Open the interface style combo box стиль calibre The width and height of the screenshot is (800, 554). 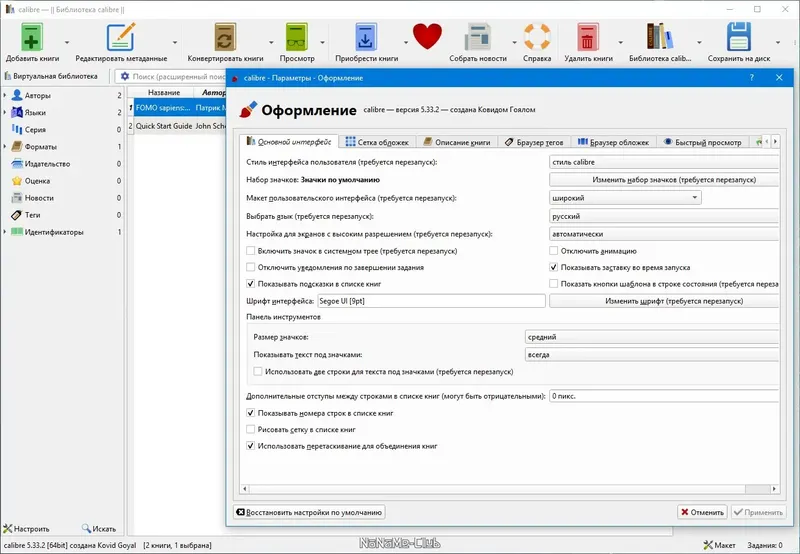pyautogui.click(x=664, y=162)
